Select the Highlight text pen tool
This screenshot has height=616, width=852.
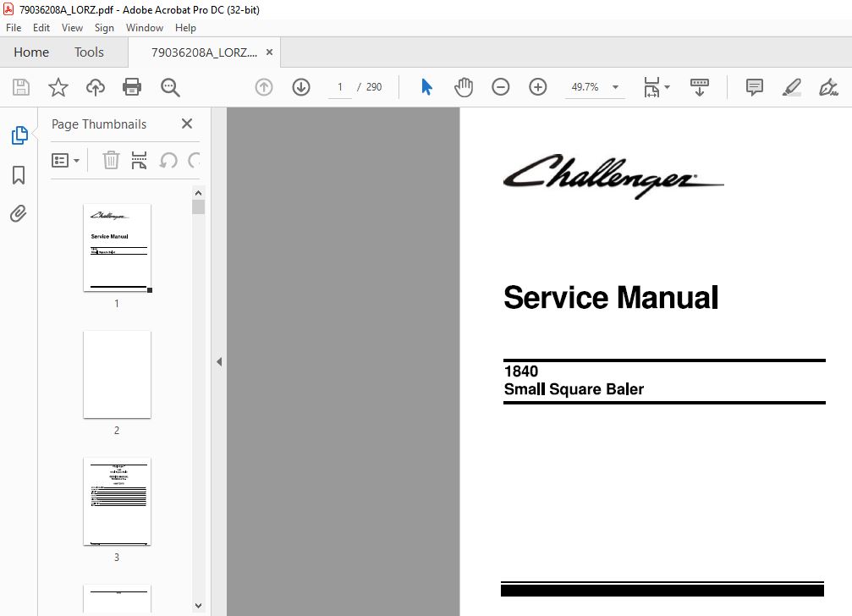[792, 87]
